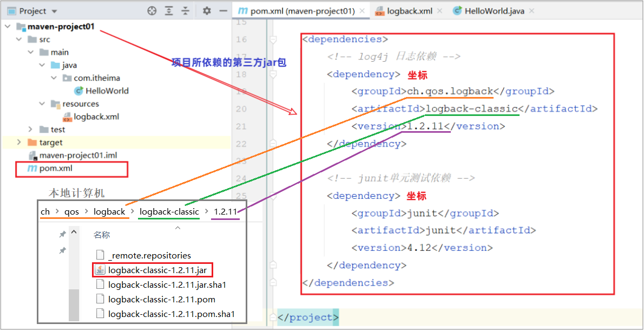Click the Collapse All icon in Project toolbar
Viewport: 644px width, 330px height.
tap(185, 10)
